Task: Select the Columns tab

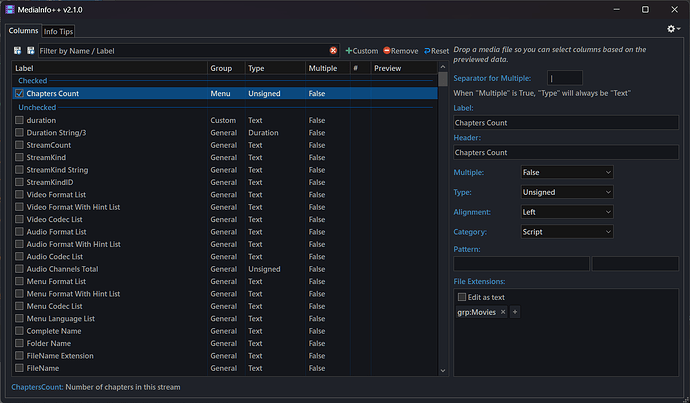Action: click(23, 30)
